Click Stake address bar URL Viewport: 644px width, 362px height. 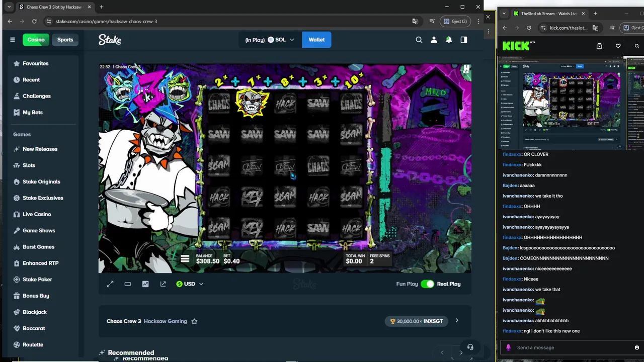tap(106, 21)
